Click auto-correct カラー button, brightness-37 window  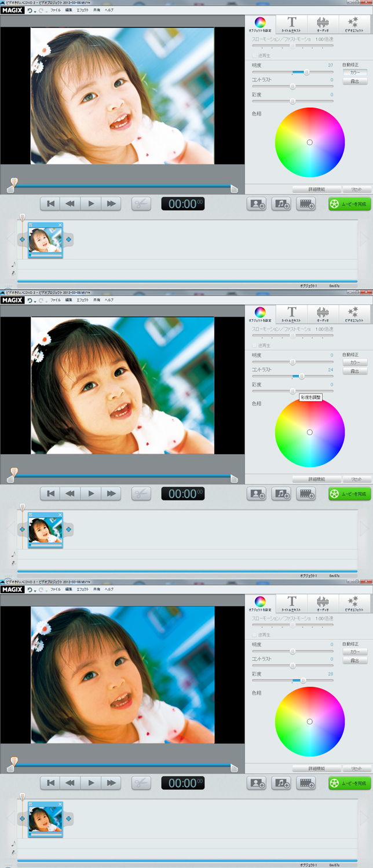tap(355, 72)
